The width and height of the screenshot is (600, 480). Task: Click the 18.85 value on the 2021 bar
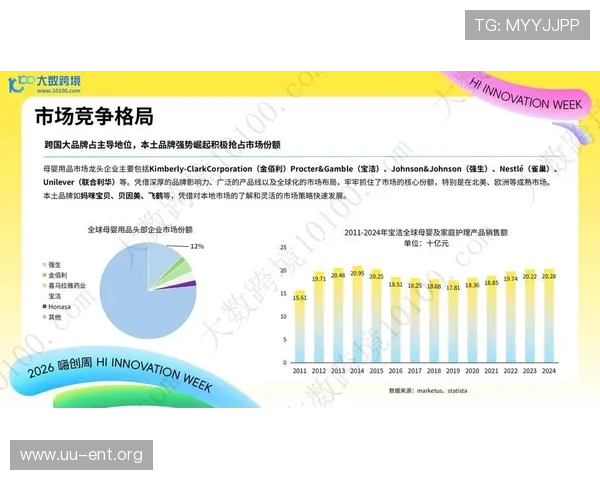(x=491, y=283)
